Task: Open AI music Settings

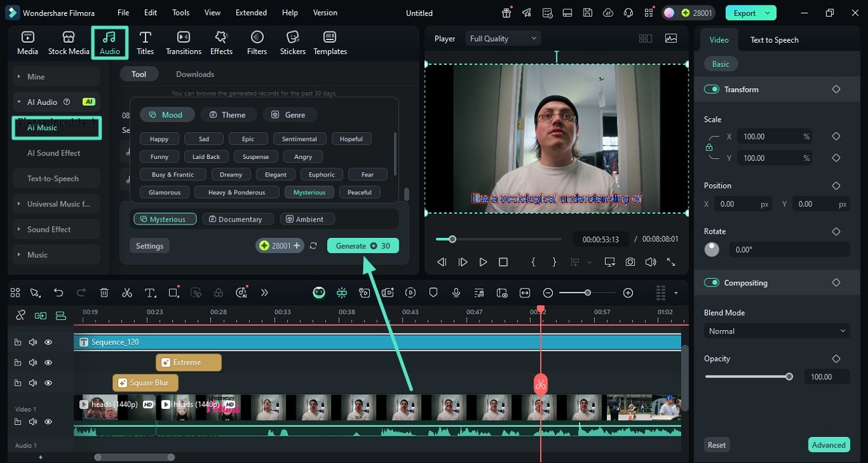Action: [150, 246]
